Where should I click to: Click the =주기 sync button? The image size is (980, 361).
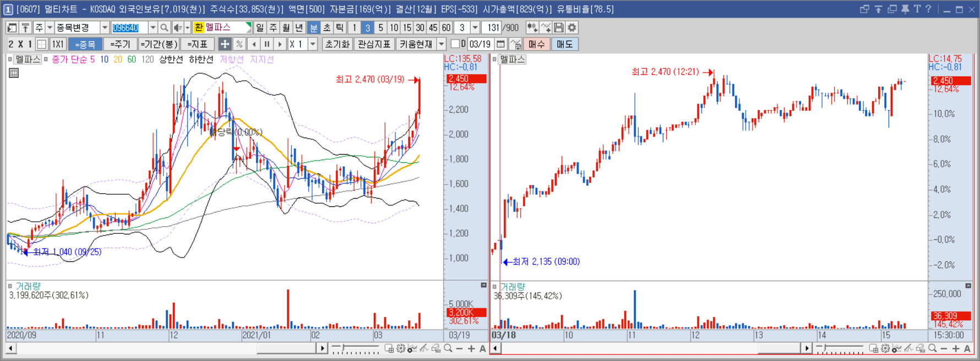click(120, 44)
